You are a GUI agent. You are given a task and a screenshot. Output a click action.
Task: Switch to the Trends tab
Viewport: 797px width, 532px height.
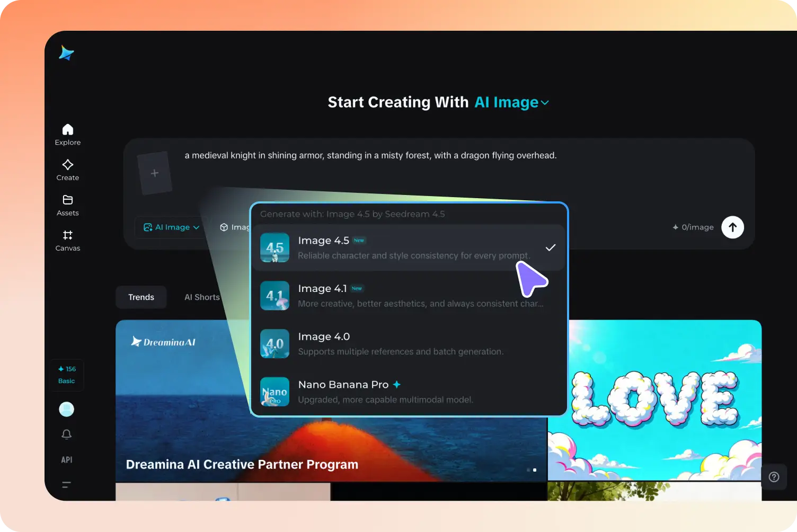click(x=141, y=297)
